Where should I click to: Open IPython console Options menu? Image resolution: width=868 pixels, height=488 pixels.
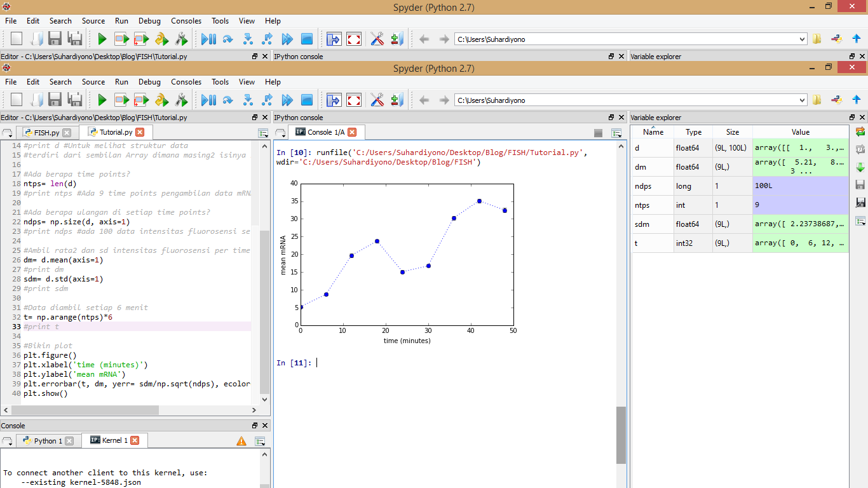[616, 133]
